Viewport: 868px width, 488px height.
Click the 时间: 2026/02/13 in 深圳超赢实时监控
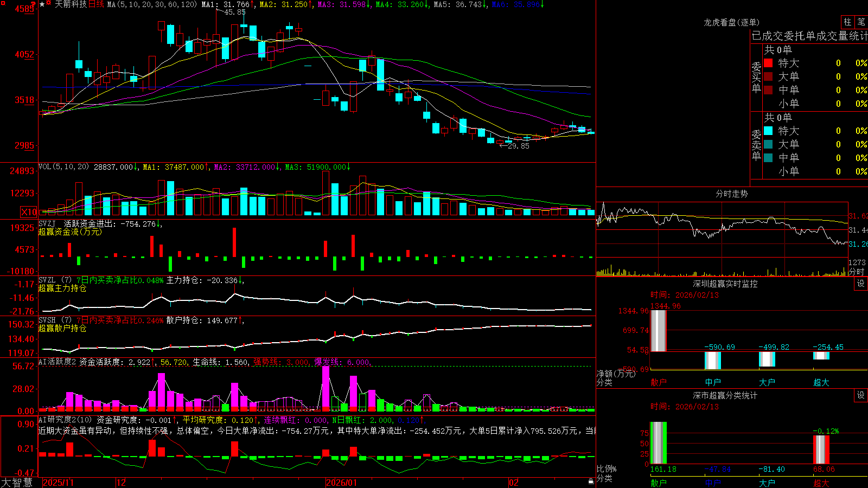685,295
